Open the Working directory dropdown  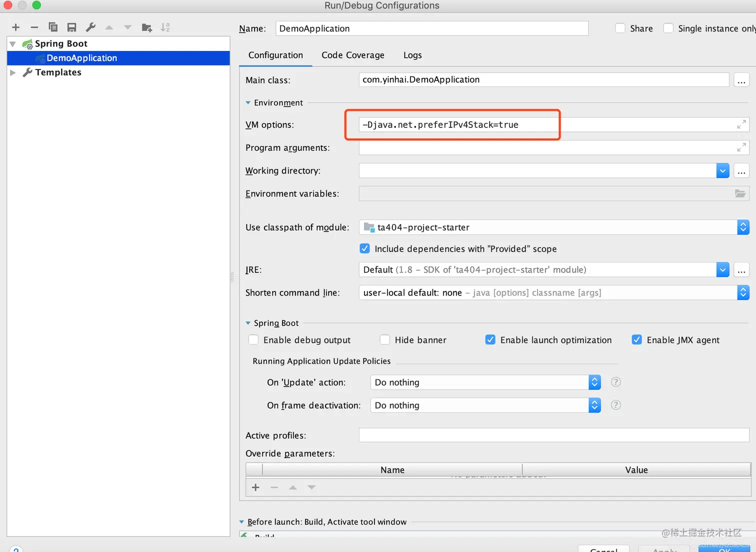(722, 171)
